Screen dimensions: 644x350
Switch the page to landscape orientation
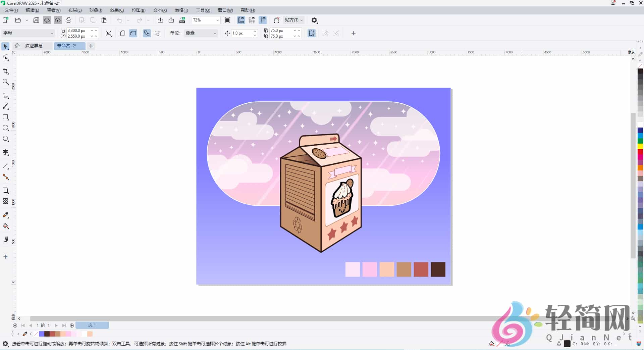coord(133,33)
